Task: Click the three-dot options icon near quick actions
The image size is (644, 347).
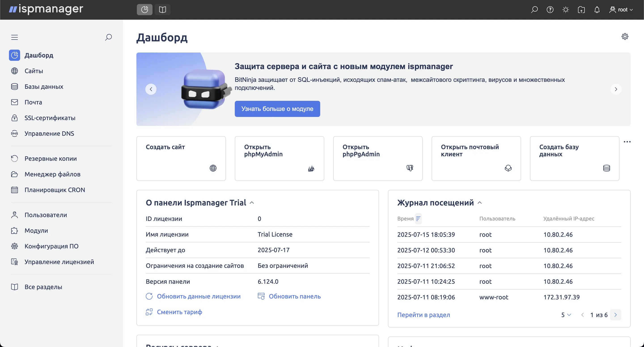Action: click(627, 142)
